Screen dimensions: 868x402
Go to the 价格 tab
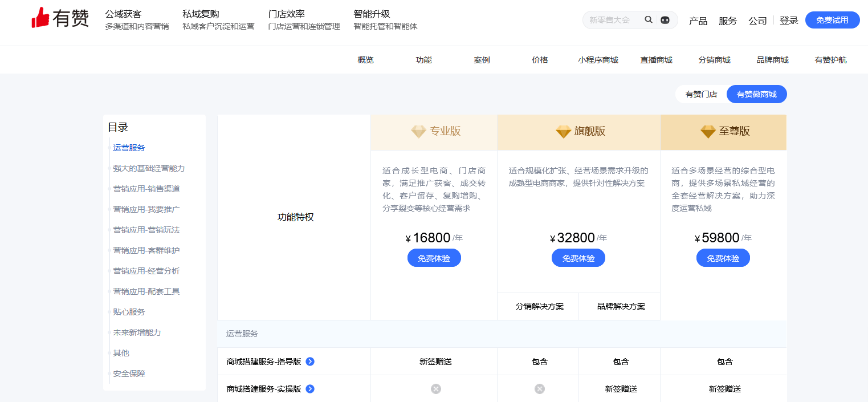540,60
